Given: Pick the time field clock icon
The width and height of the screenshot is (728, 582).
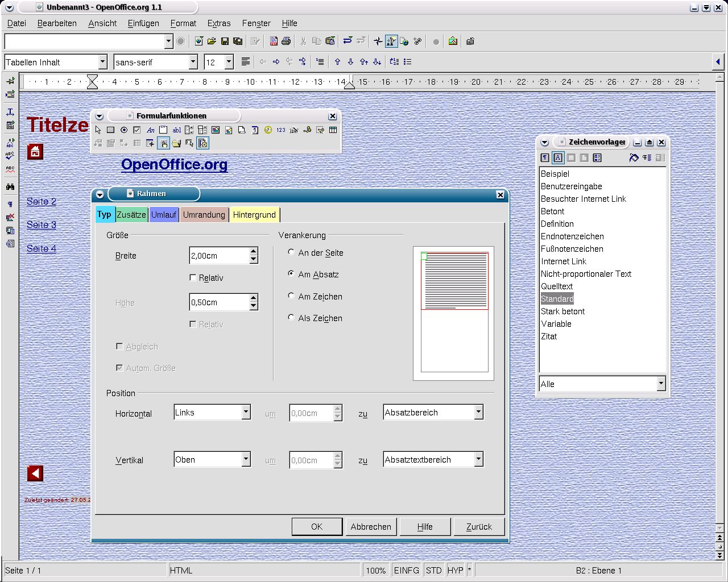Looking at the screenshot, I should click(268, 130).
